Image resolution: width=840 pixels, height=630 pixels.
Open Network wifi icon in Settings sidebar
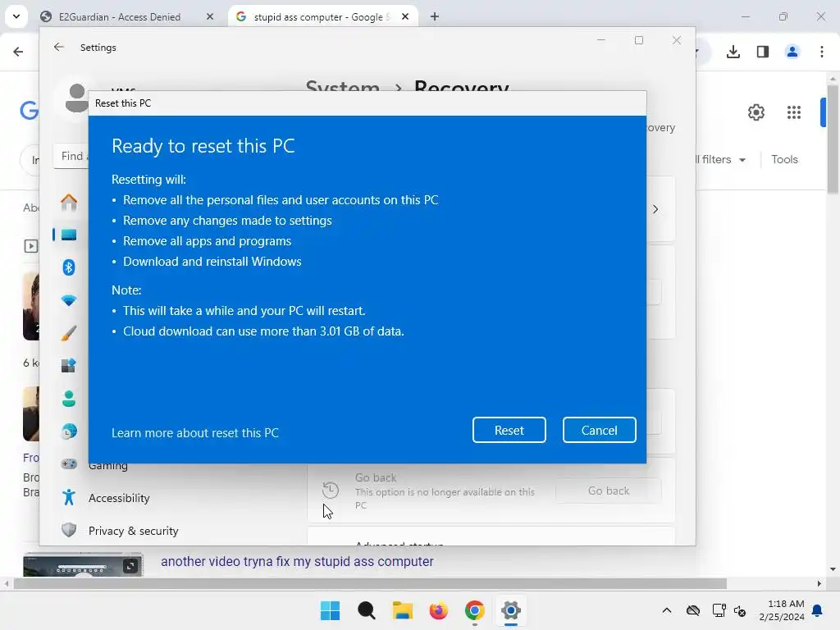69,300
